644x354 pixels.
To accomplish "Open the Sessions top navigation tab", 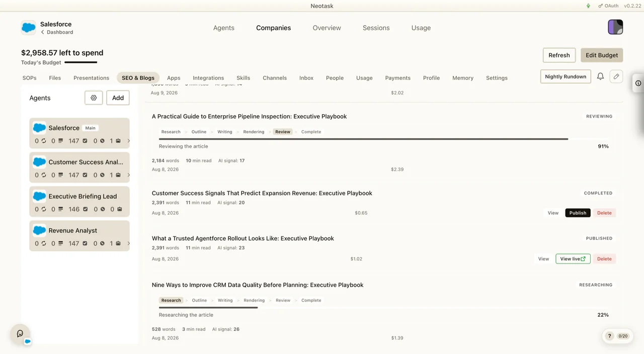I will [376, 28].
